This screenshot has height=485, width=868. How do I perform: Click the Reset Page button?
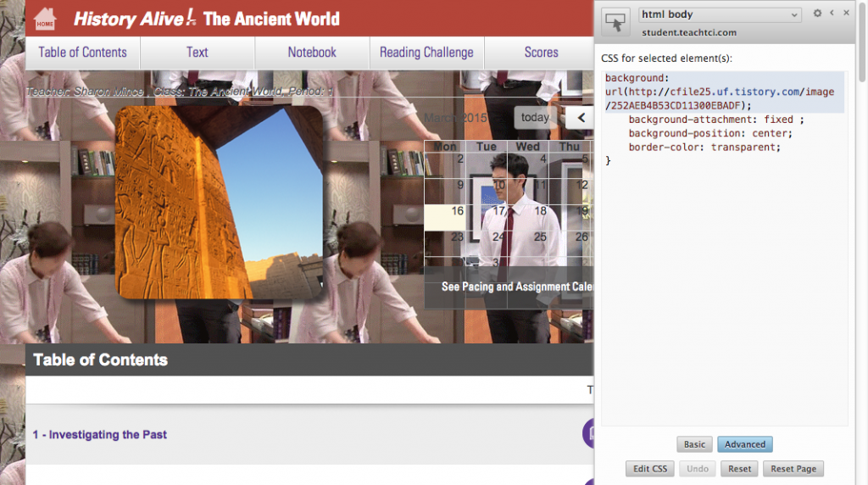pos(793,468)
